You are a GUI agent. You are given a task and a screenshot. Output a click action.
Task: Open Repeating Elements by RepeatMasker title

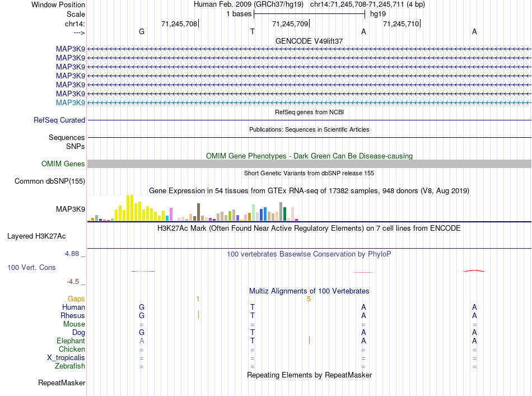tap(309, 375)
